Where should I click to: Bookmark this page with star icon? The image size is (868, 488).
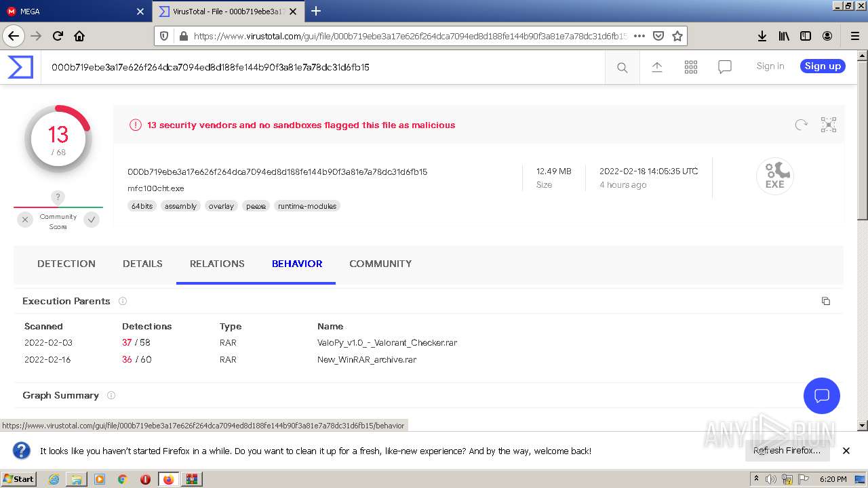tap(677, 36)
